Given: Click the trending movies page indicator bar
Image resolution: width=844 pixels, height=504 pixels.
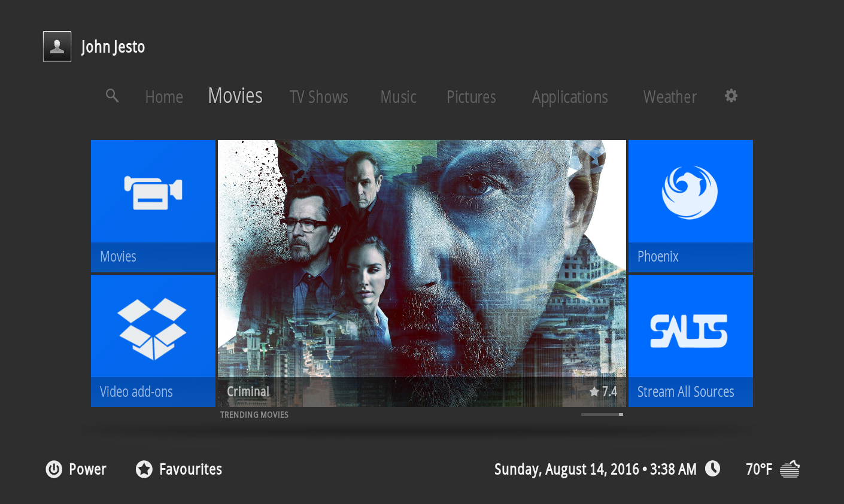Looking at the screenshot, I should 602,414.
